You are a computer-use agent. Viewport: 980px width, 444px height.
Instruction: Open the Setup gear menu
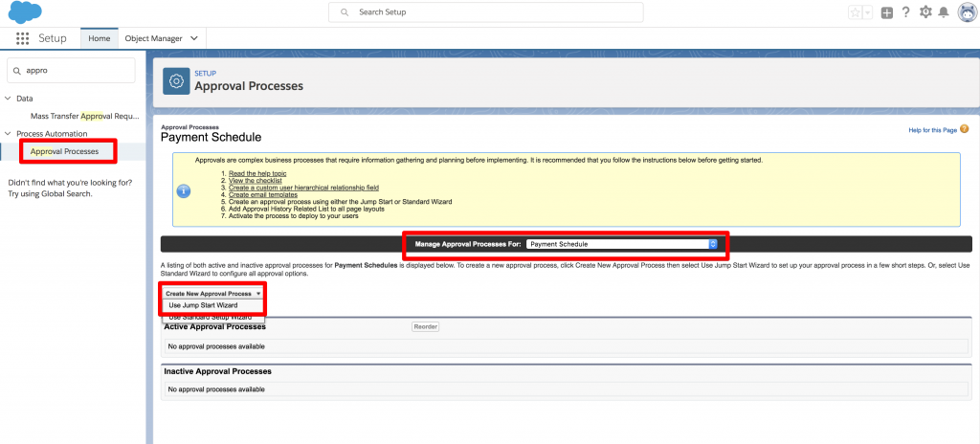pyautogui.click(x=925, y=12)
